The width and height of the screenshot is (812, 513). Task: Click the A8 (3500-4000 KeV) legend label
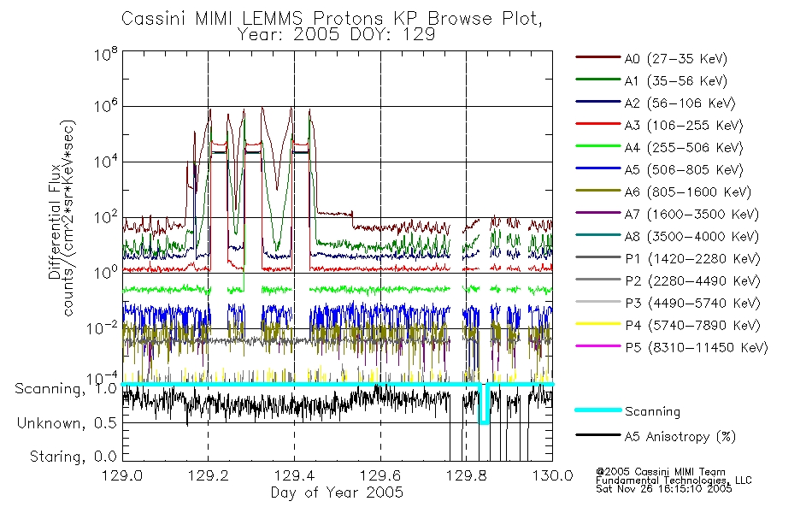pyautogui.click(x=691, y=238)
